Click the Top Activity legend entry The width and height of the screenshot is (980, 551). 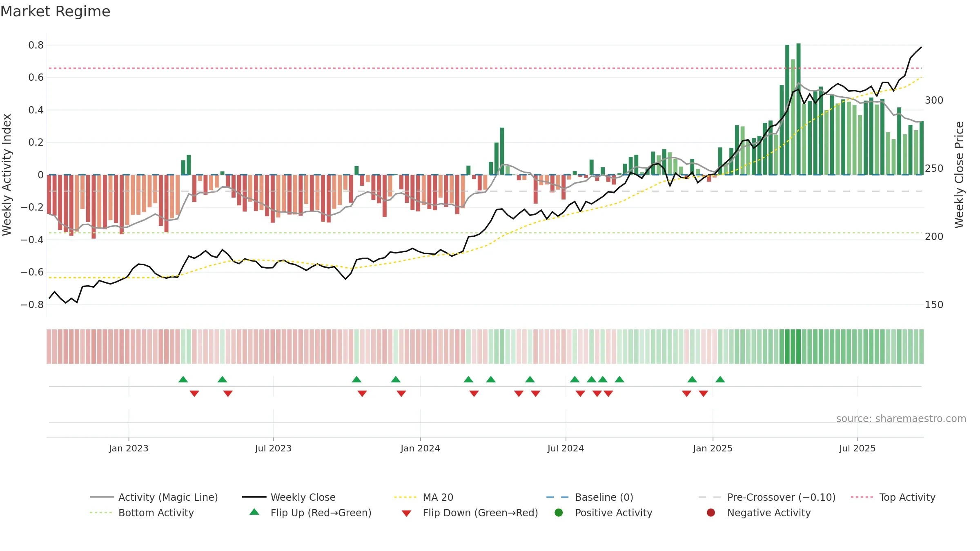pos(893,497)
